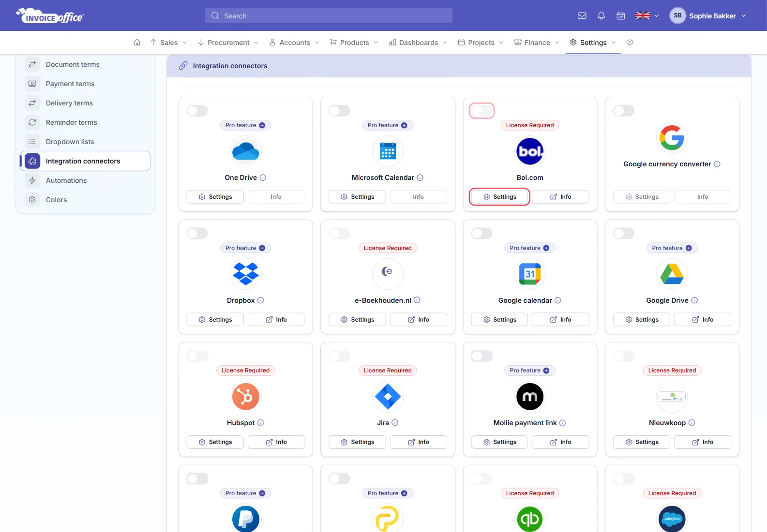Open Info for Bol.com
Image resolution: width=767 pixels, height=532 pixels.
560,197
